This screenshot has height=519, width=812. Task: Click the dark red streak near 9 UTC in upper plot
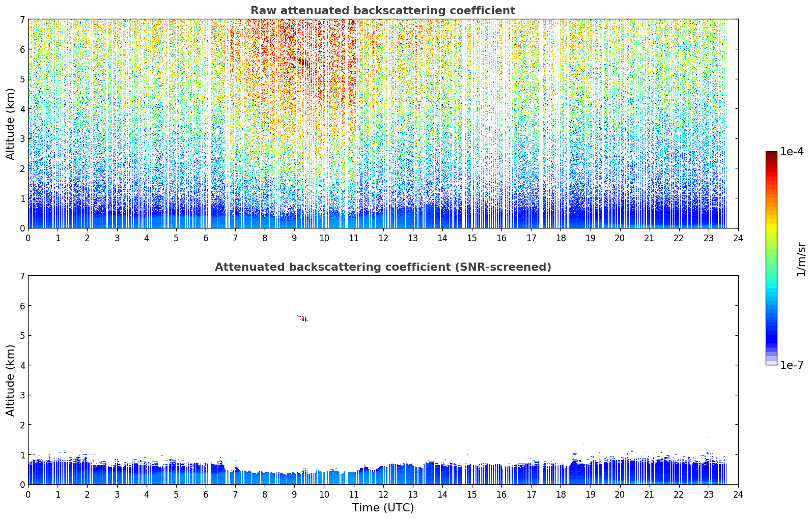click(x=302, y=62)
